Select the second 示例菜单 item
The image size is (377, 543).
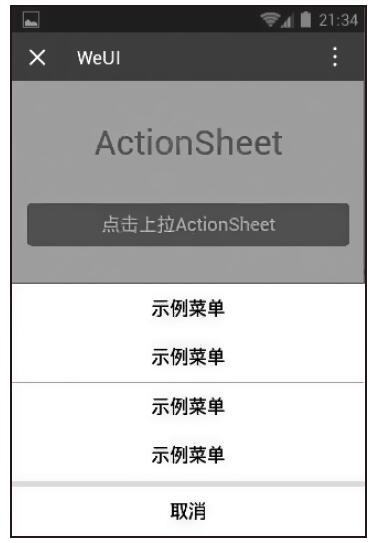pyautogui.click(x=188, y=357)
